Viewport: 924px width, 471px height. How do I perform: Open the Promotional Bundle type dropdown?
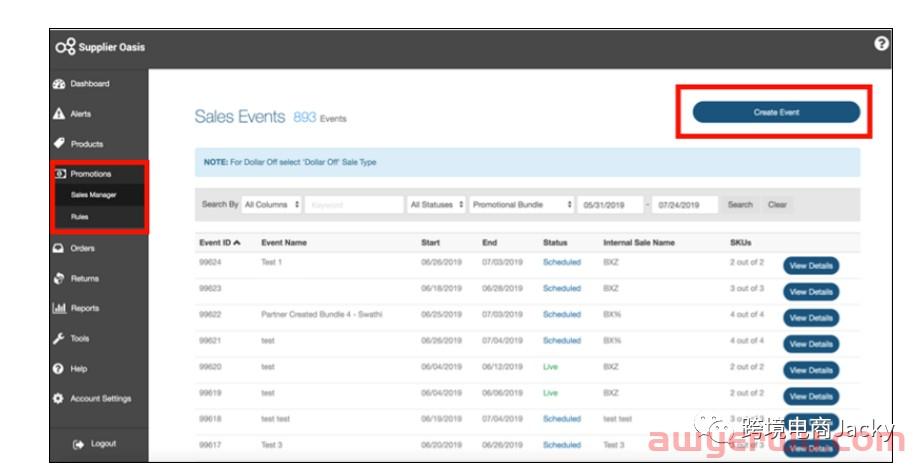522,205
